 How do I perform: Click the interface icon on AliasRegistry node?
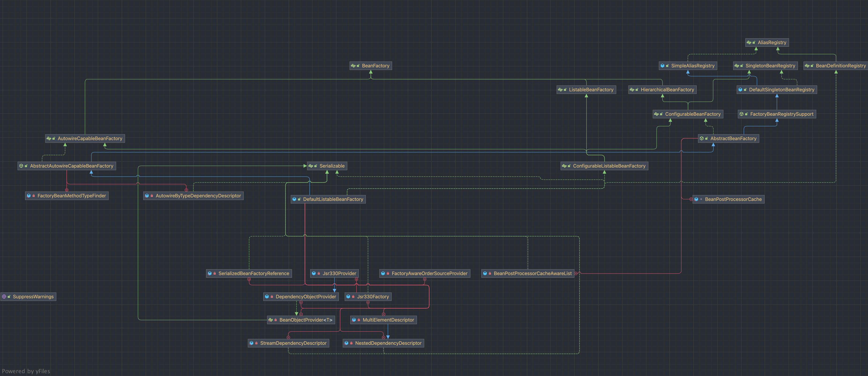tap(749, 42)
